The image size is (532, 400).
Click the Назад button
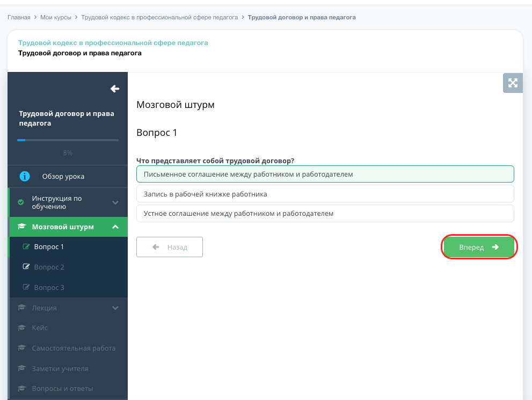(x=170, y=247)
